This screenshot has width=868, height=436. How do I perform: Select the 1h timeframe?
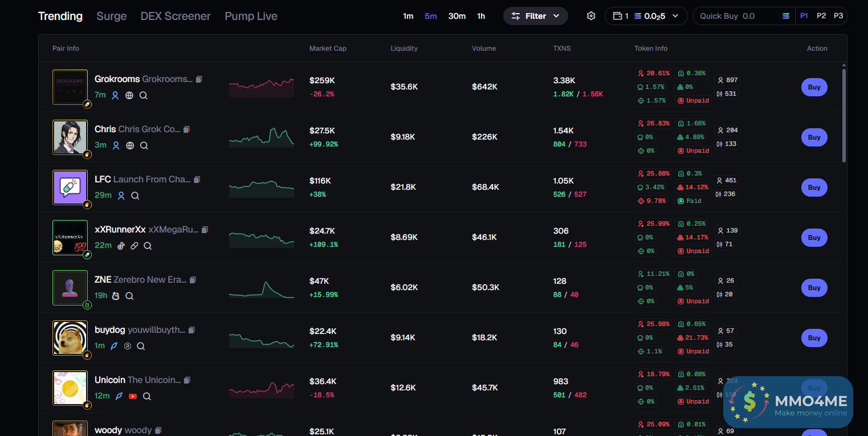481,16
